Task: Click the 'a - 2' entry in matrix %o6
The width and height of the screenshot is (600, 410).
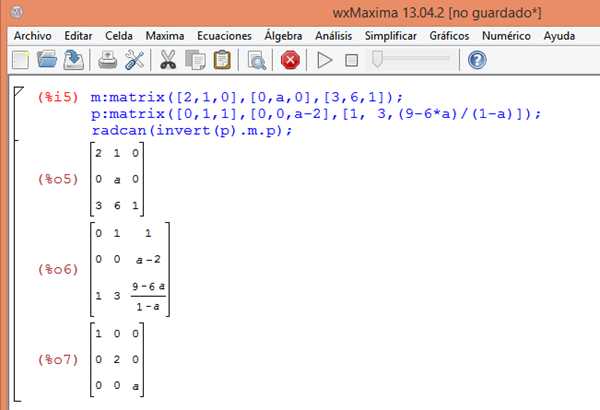Action: coord(148,260)
